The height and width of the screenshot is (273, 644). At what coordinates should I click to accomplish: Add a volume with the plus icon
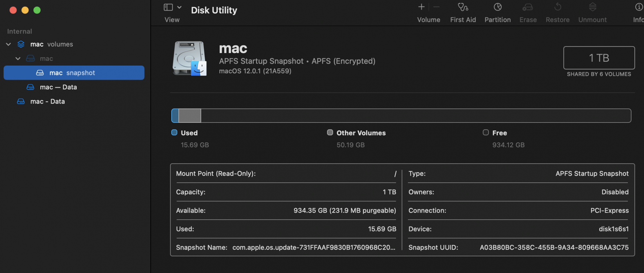(421, 7)
